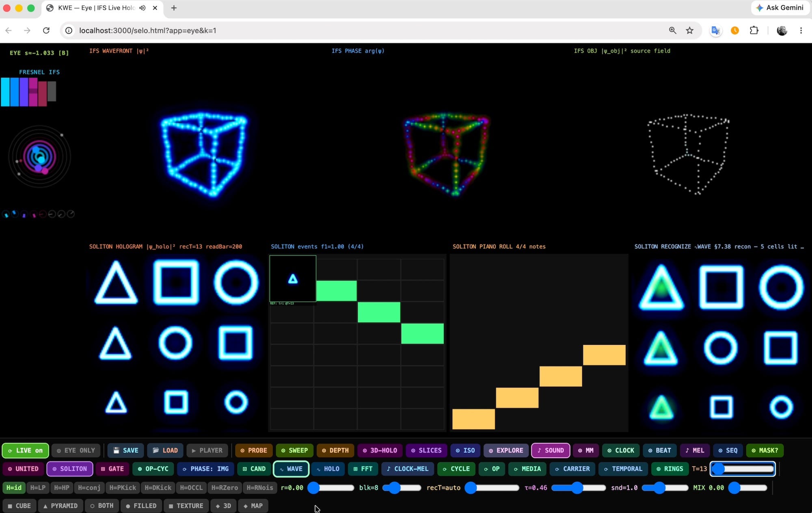Click the CAND button
The height and width of the screenshot is (513, 812).
click(254, 469)
